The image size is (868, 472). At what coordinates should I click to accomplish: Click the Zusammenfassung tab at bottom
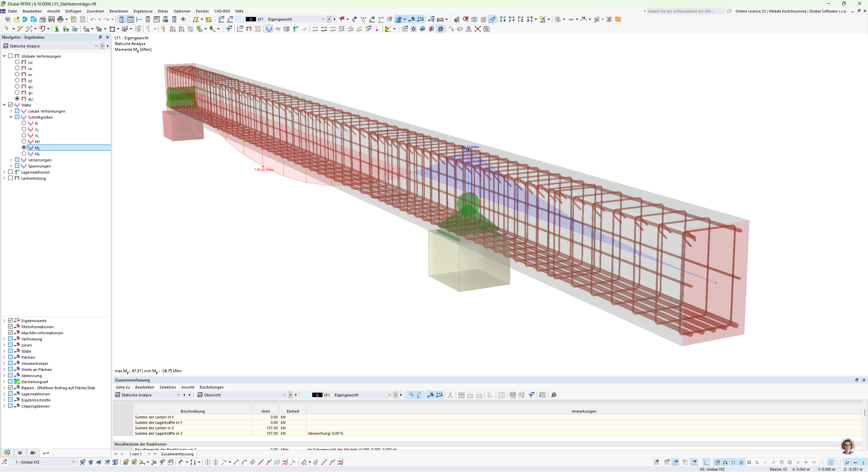pos(177,454)
